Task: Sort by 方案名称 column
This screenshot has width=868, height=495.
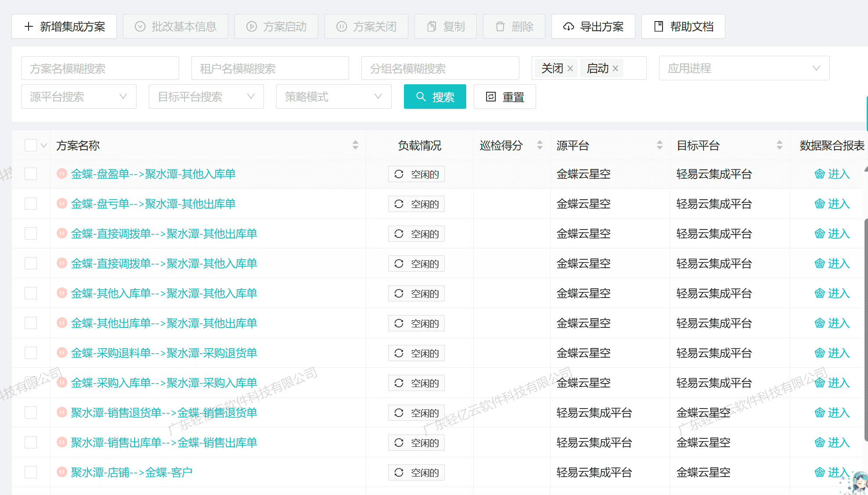Action: tap(356, 145)
